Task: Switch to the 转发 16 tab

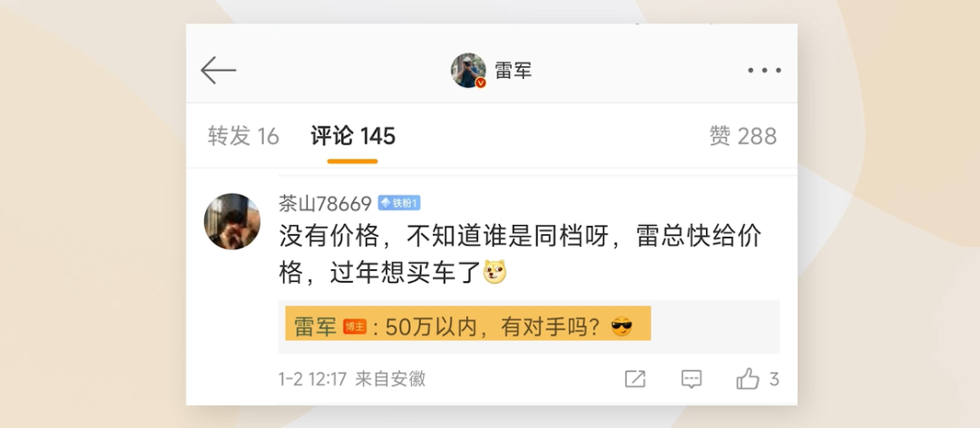Action: tap(244, 136)
